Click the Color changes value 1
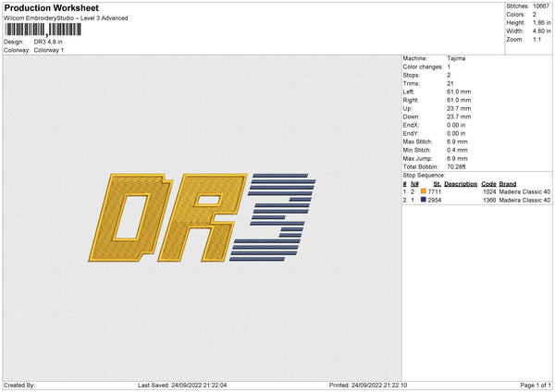 [x=449, y=67]
